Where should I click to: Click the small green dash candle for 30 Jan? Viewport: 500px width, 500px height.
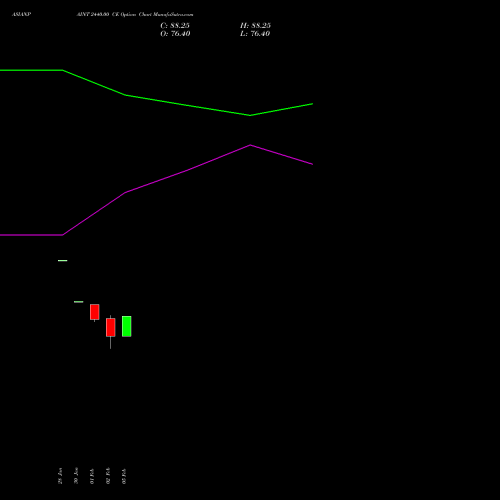(79, 302)
